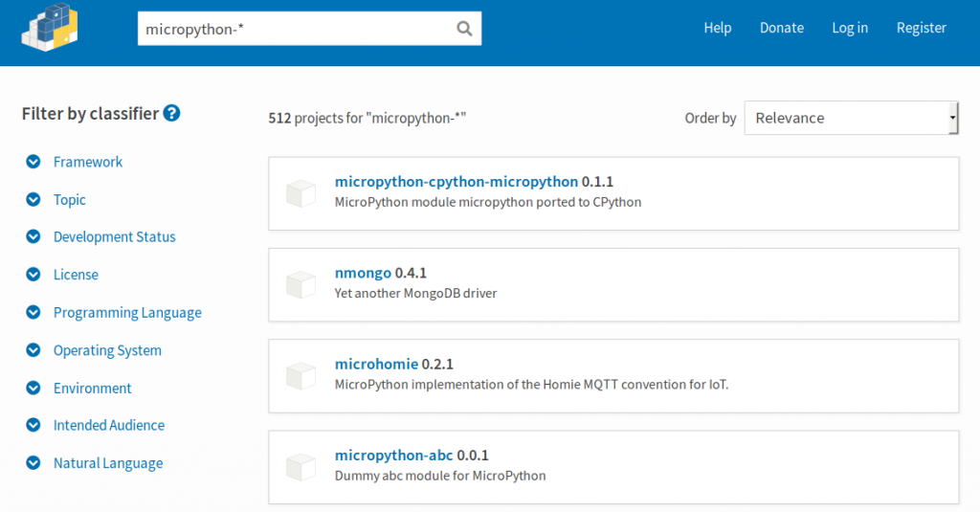Expand the Framework filter chevron
Viewport: 980px width, 512px height.
(x=33, y=162)
